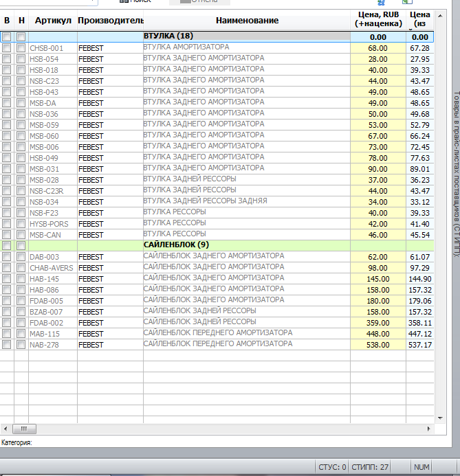
Task: Check the В box in САЙЛЕНБЛОК (9) row
Action: tap(7, 246)
